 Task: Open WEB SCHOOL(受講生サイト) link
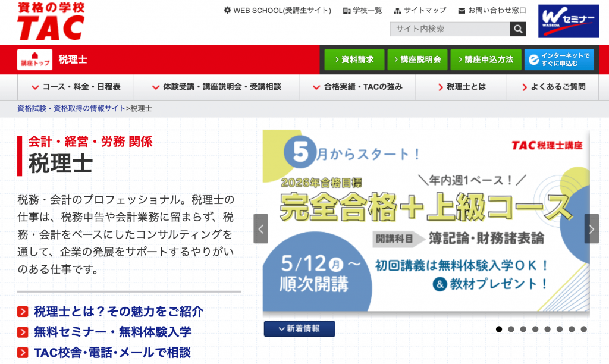point(278,11)
